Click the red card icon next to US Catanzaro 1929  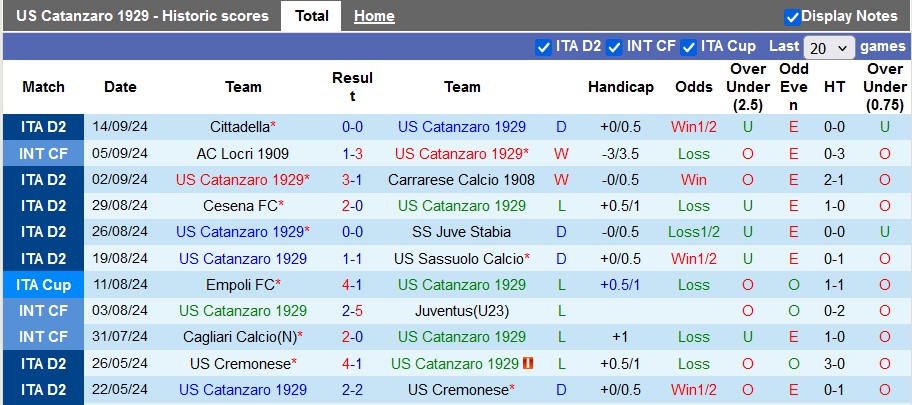(x=529, y=364)
